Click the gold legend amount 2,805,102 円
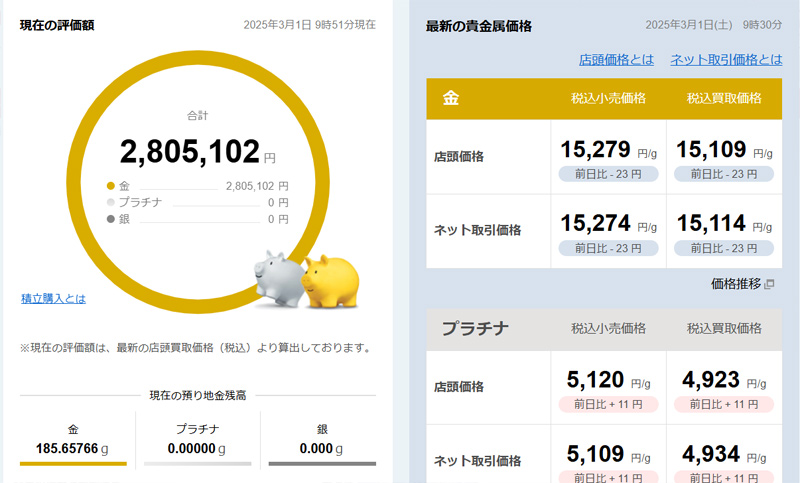 [x=257, y=186]
